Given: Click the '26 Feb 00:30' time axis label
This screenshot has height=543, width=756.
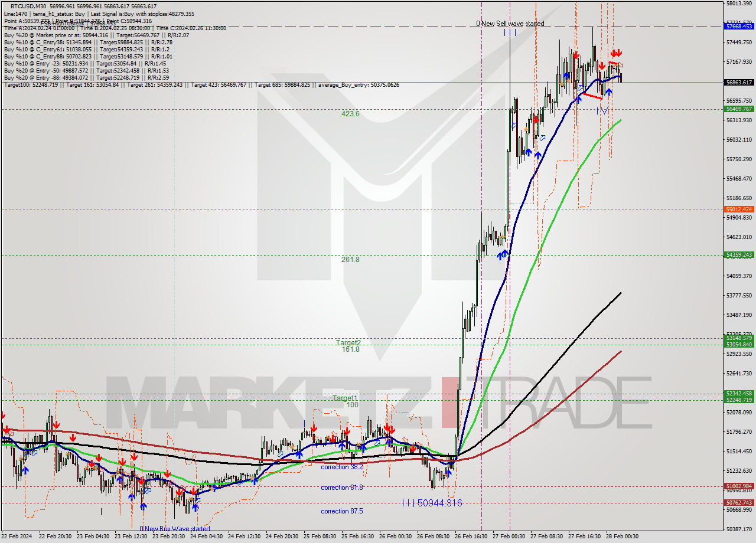Looking at the screenshot, I should point(396,537).
